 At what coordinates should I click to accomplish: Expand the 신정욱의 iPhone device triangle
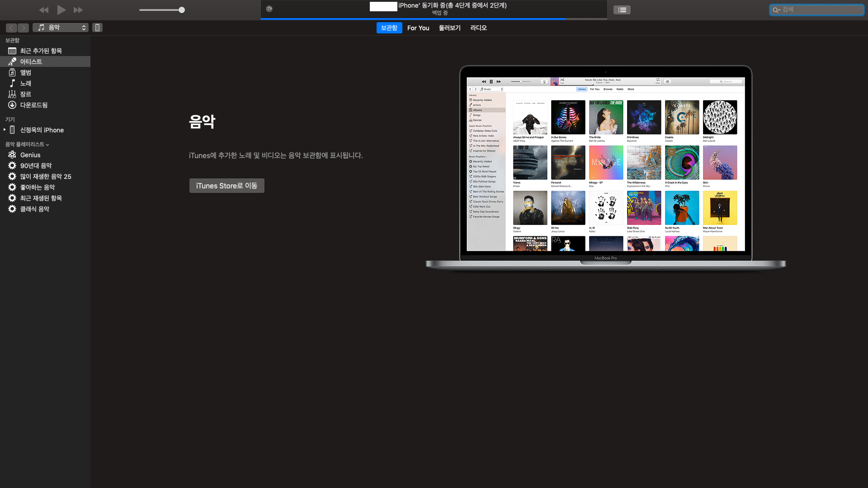[x=5, y=130]
